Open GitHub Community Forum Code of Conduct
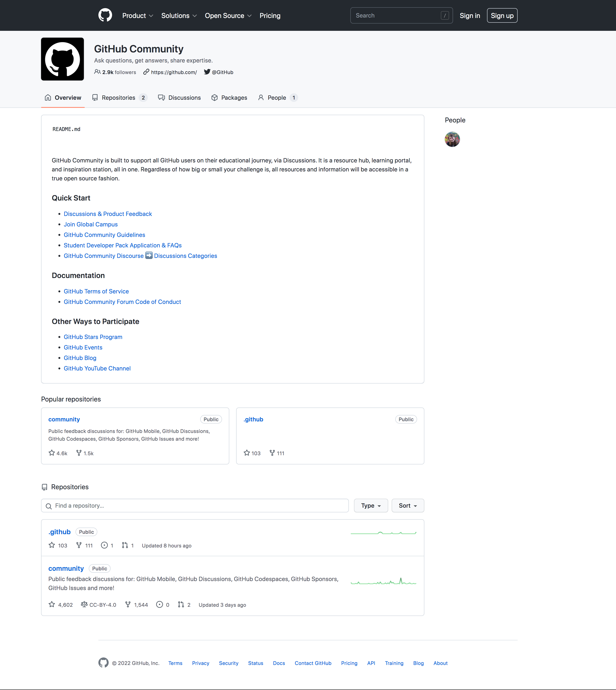The width and height of the screenshot is (616, 690). [123, 302]
